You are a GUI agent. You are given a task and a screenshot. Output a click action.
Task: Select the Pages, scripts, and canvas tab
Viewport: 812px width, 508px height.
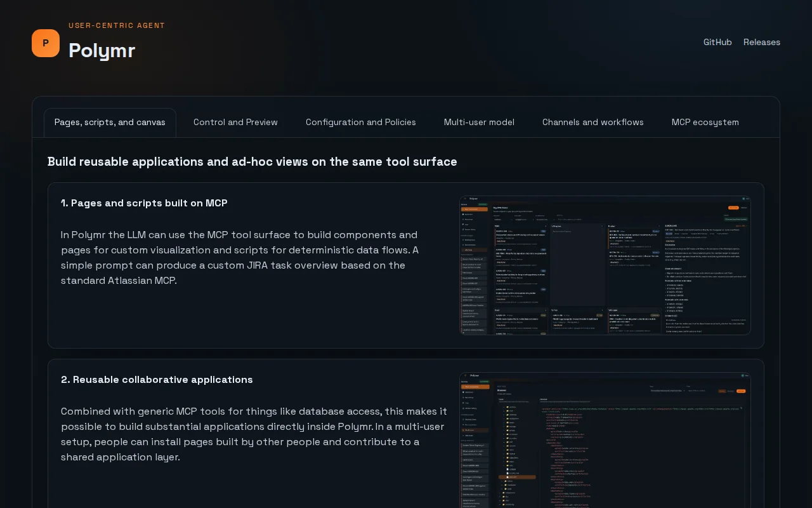coord(110,122)
